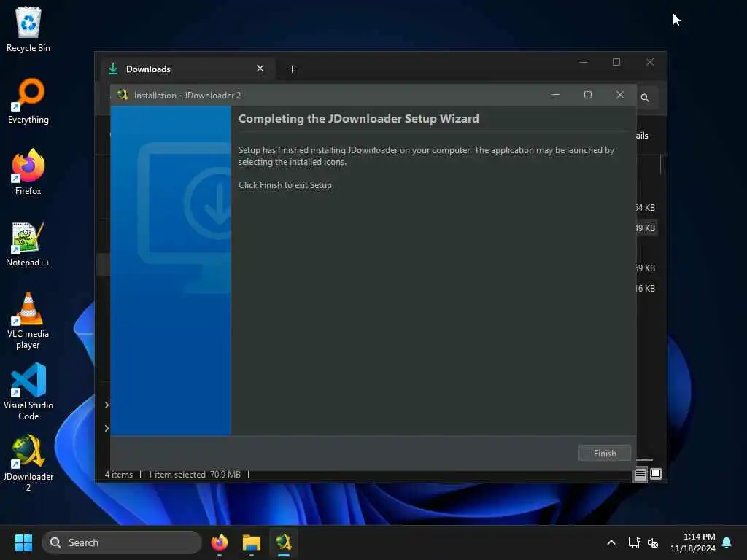Click the File Explorer search magnifier icon
The image size is (747, 560).
click(645, 98)
